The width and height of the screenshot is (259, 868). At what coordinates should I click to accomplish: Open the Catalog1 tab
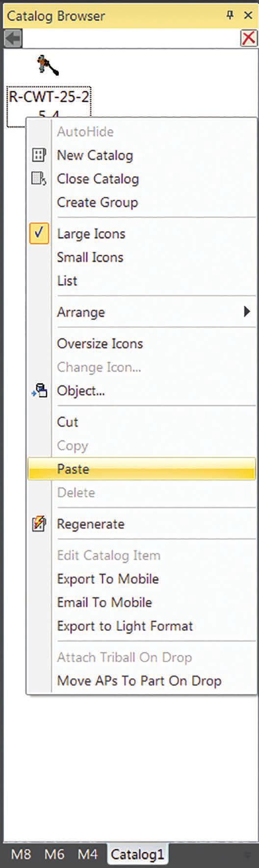[137, 855]
